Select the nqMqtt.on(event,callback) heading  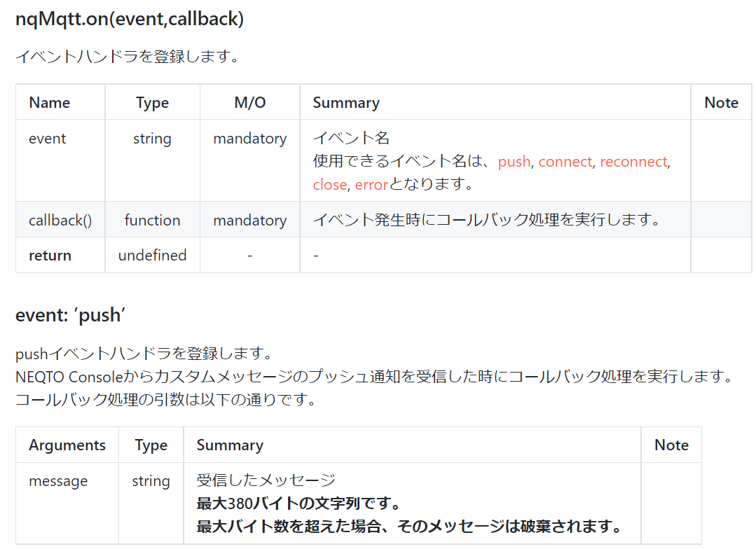click(x=130, y=20)
